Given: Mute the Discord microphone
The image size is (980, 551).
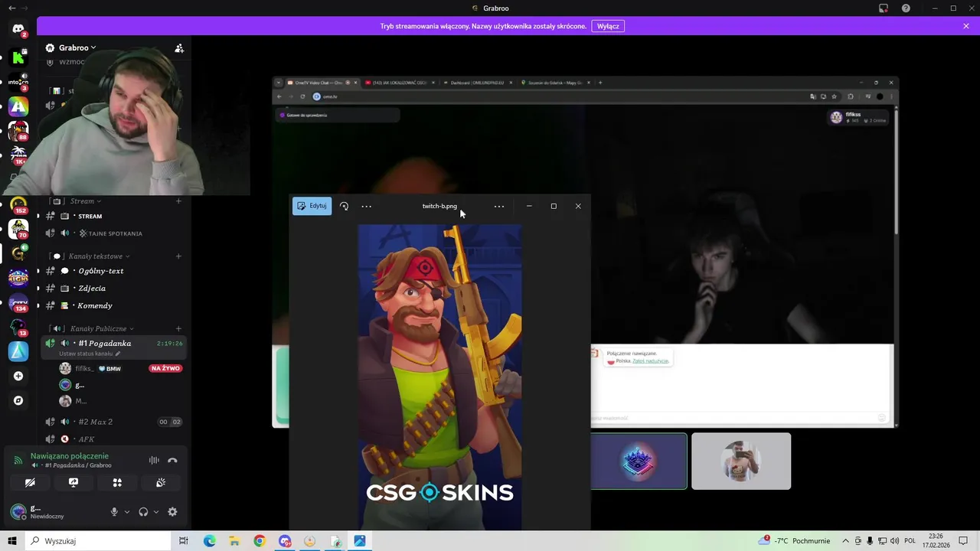Looking at the screenshot, I should (114, 512).
